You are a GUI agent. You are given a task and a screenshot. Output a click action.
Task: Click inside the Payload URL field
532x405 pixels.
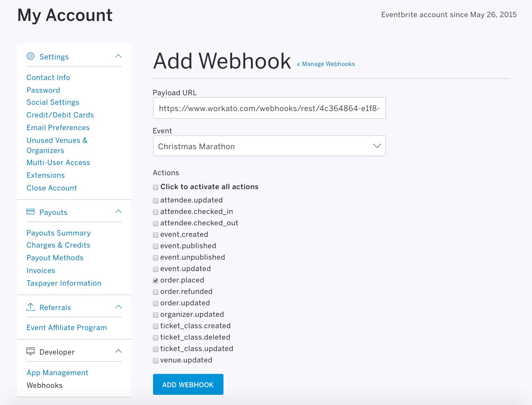point(269,108)
